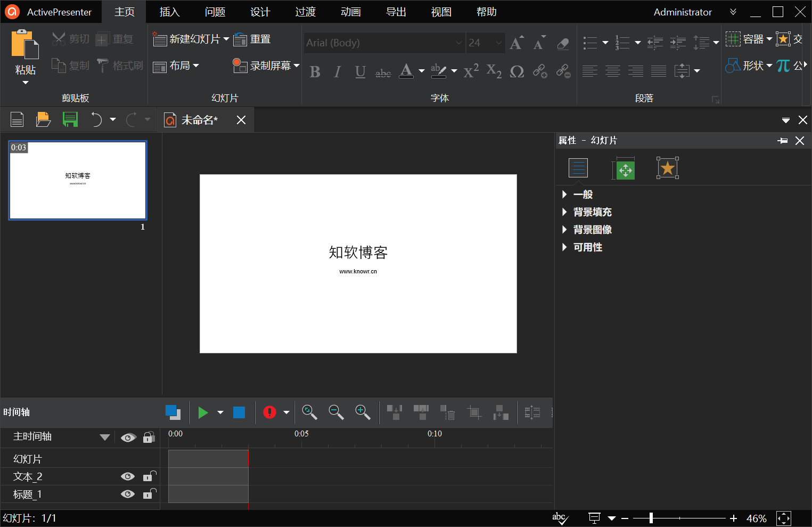
Task: Toggle visibility of all tracks in 主时间轴
Action: [x=128, y=437]
